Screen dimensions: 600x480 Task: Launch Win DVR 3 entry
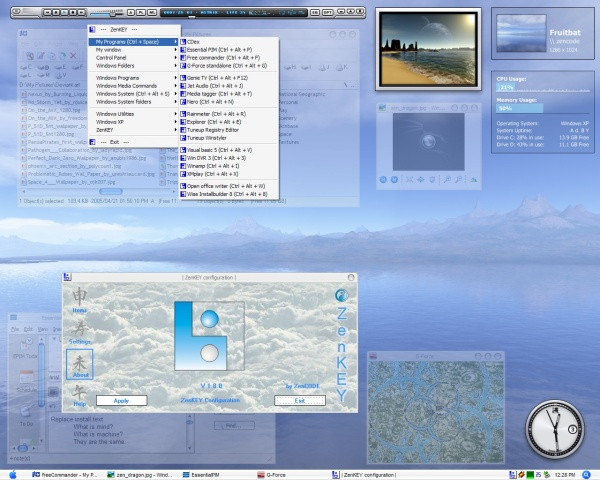[x=228, y=158]
